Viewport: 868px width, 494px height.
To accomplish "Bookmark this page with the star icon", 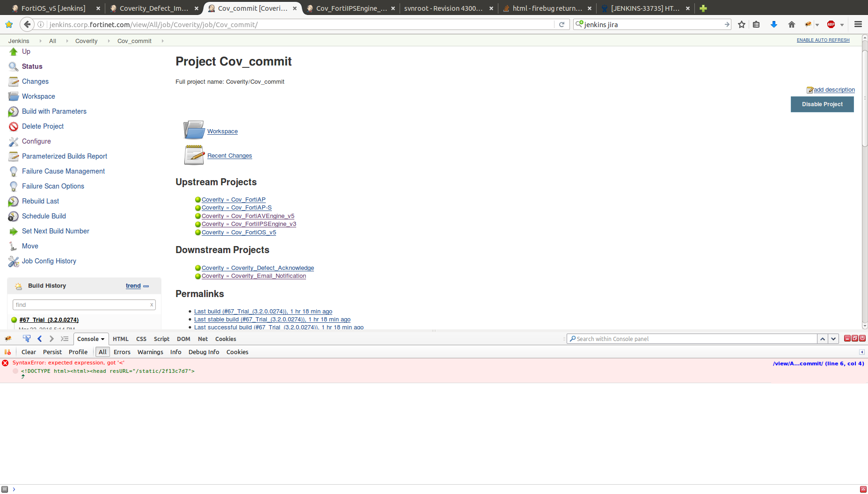I will [x=741, y=24].
